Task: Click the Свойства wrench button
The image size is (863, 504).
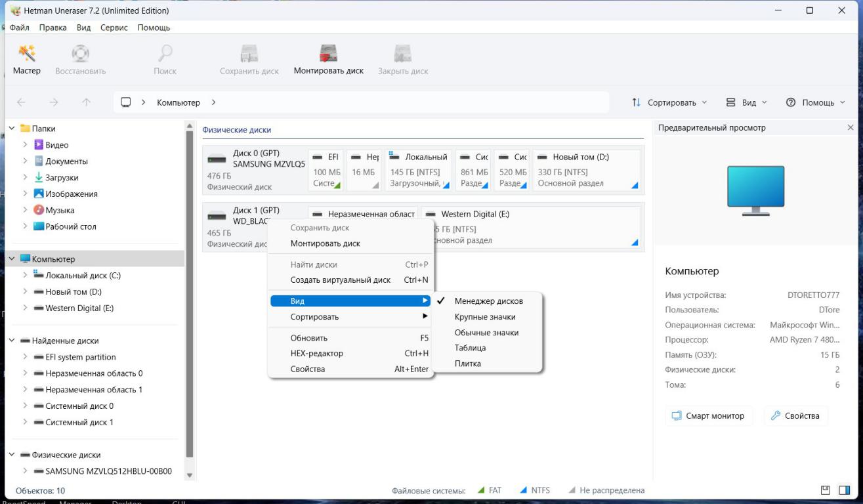Action: pos(795,415)
